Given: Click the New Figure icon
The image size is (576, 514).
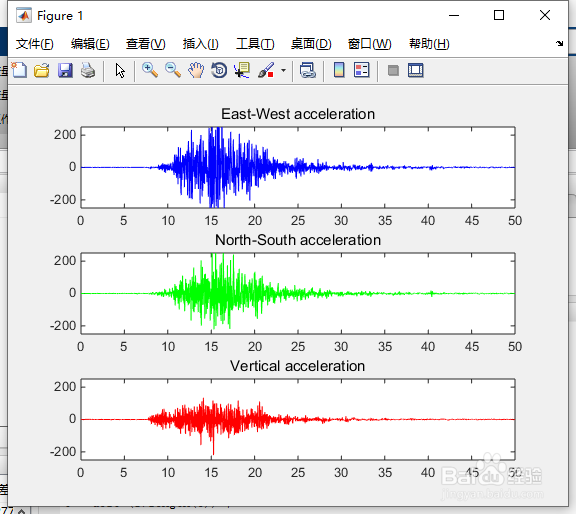Looking at the screenshot, I should tap(19, 70).
